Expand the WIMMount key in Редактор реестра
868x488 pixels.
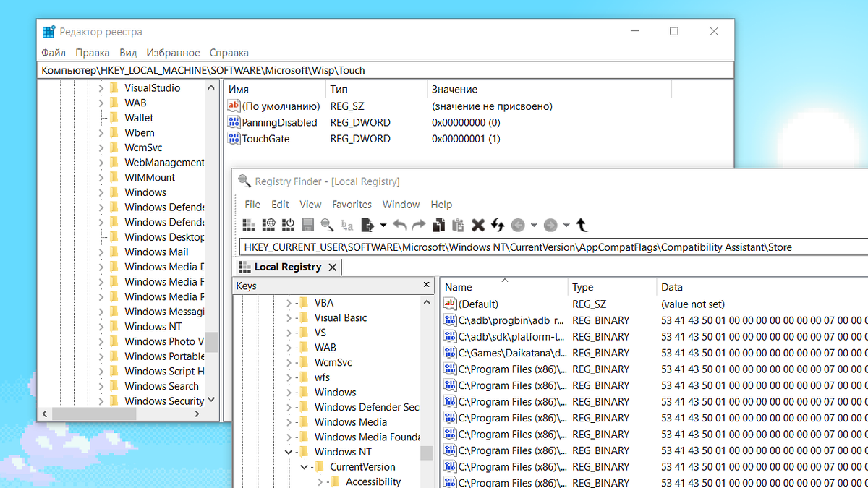click(101, 178)
